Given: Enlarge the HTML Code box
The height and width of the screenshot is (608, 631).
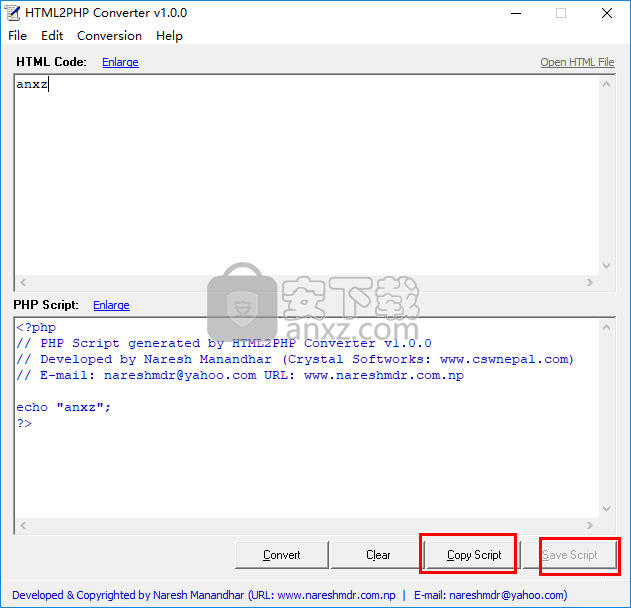Looking at the screenshot, I should (x=120, y=62).
